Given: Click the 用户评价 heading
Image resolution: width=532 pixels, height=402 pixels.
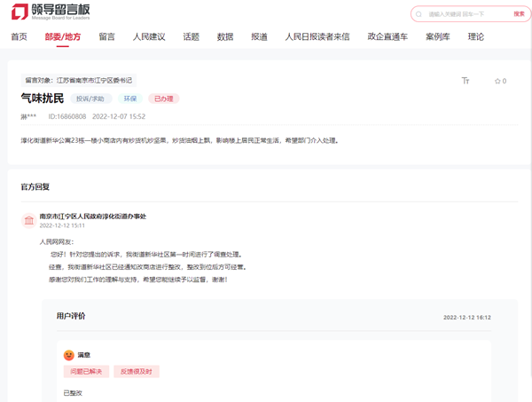Looking at the screenshot, I should (x=71, y=316).
